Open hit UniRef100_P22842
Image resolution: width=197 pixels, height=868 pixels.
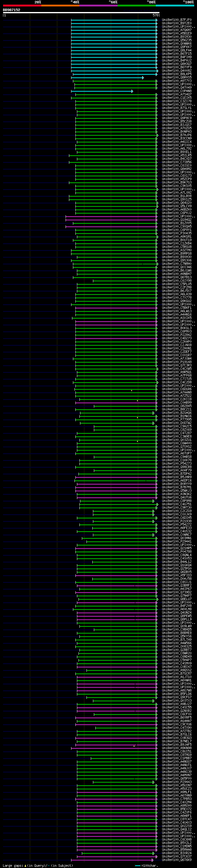point(176,335)
